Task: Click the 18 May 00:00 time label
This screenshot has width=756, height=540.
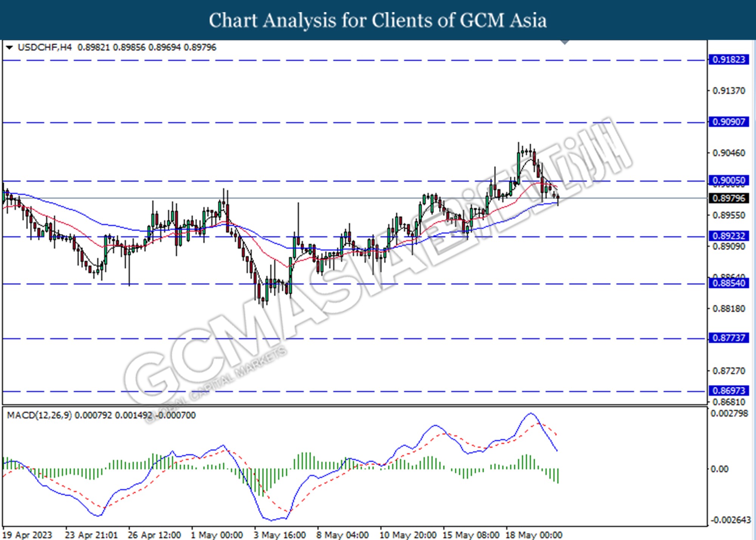Action: click(534, 535)
